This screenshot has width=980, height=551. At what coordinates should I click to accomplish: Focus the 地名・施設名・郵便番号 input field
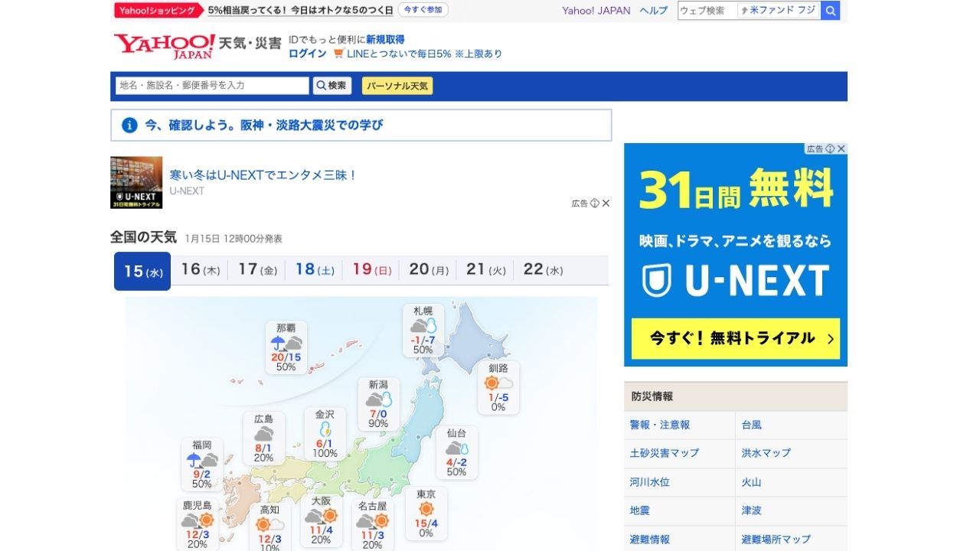pyautogui.click(x=212, y=86)
